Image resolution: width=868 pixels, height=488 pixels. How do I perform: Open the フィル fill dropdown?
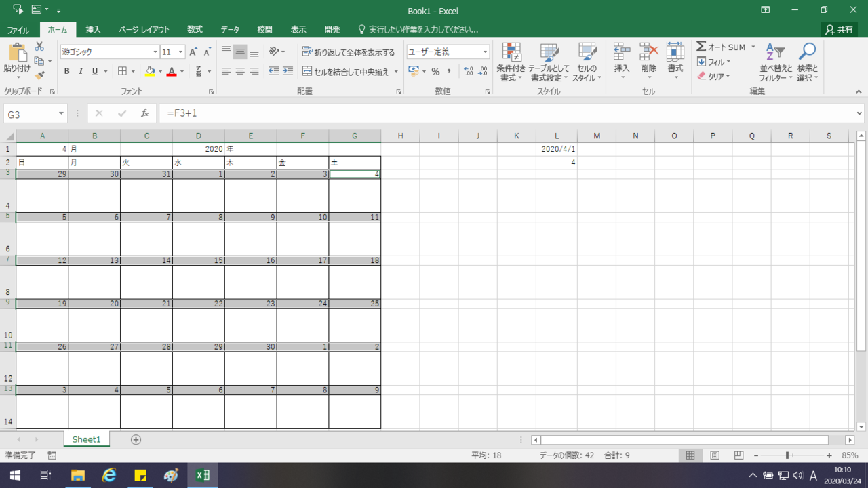(x=713, y=62)
